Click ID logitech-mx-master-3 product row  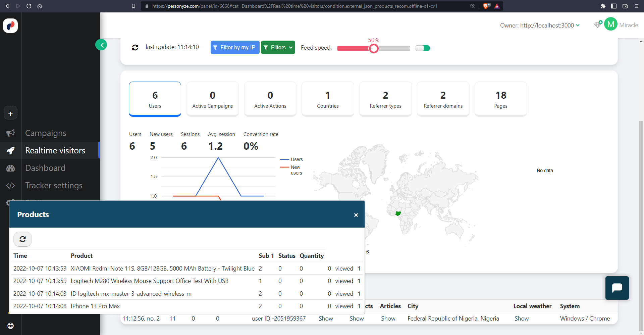coord(187,294)
